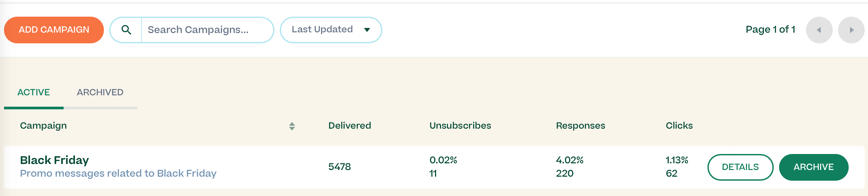Switch to the ARCHIVED tab
Screen dimensions: 868x196
tap(100, 92)
